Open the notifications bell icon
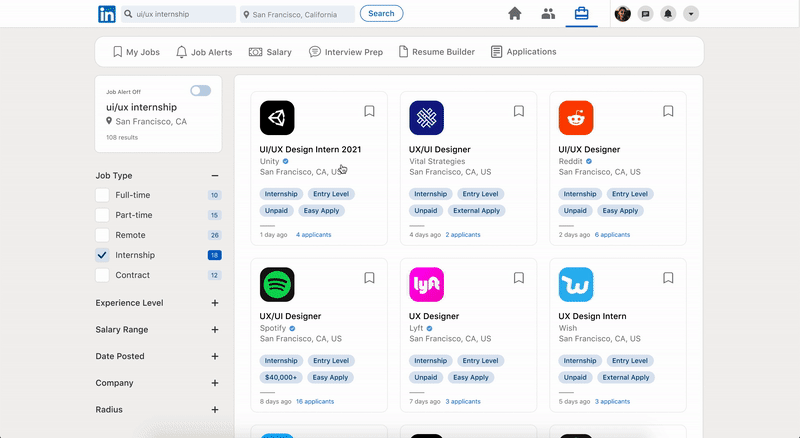Viewport: 800px width, 438px height. [668, 14]
